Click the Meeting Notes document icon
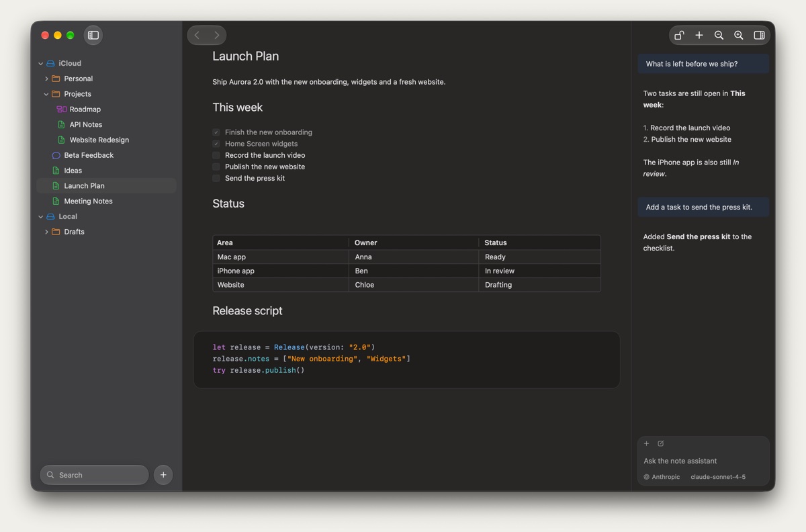 click(56, 201)
